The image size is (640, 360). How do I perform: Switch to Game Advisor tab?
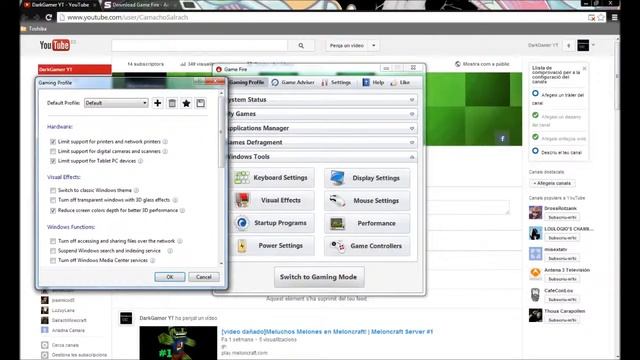pos(293,82)
